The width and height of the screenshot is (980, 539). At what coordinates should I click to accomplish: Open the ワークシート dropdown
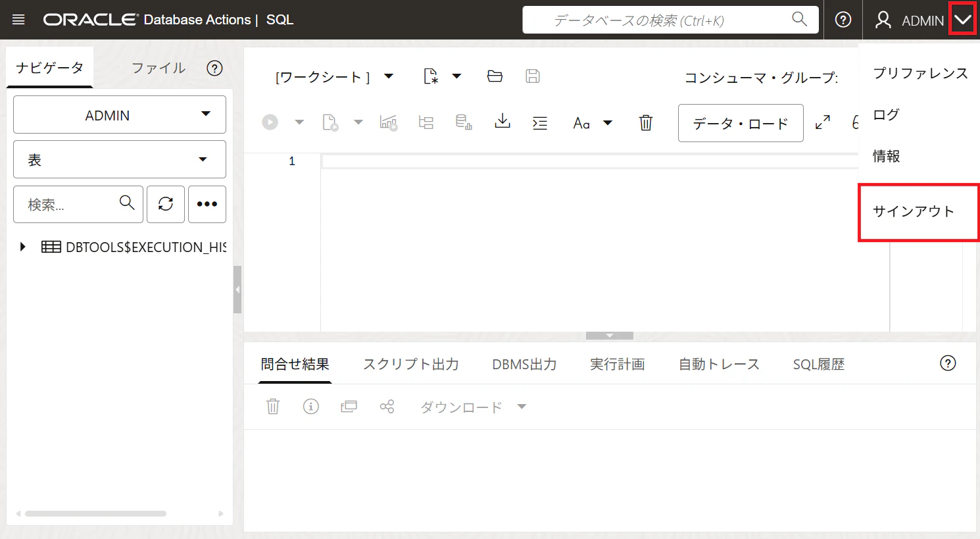334,77
